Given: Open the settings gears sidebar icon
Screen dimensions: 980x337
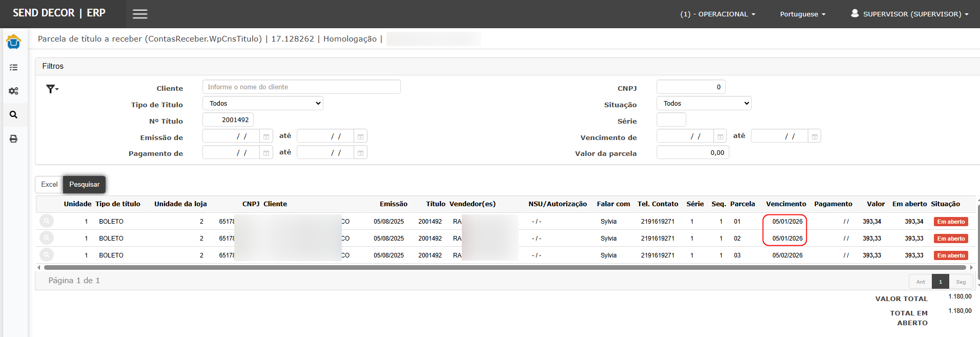Looking at the screenshot, I should pyautogui.click(x=13, y=91).
